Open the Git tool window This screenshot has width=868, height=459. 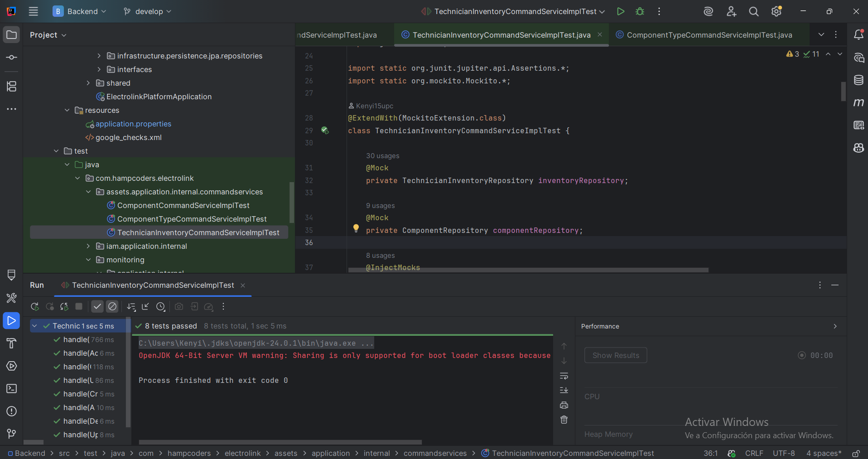coord(12,434)
